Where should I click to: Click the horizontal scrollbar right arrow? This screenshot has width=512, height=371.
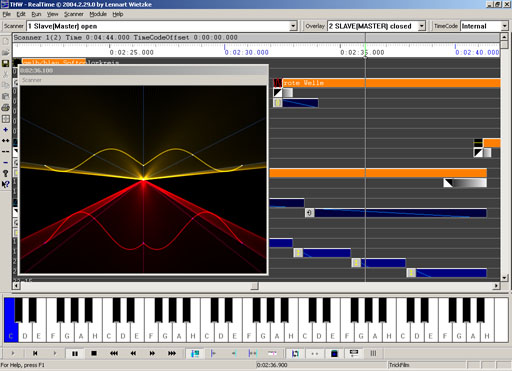coord(496,286)
